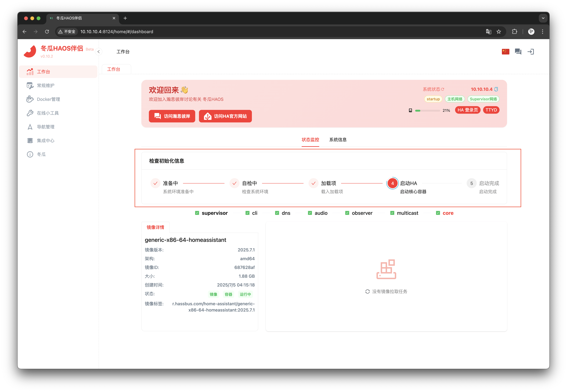
Task: Click the logout icon in the header
Action: coord(531,52)
